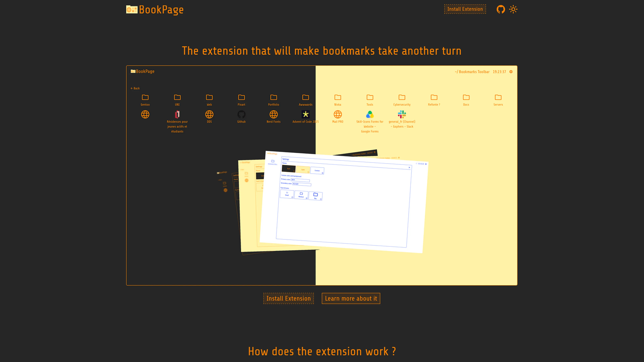The height and width of the screenshot is (362, 644).
Task: Click the Github bookmark icon
Action: point(241,114)
